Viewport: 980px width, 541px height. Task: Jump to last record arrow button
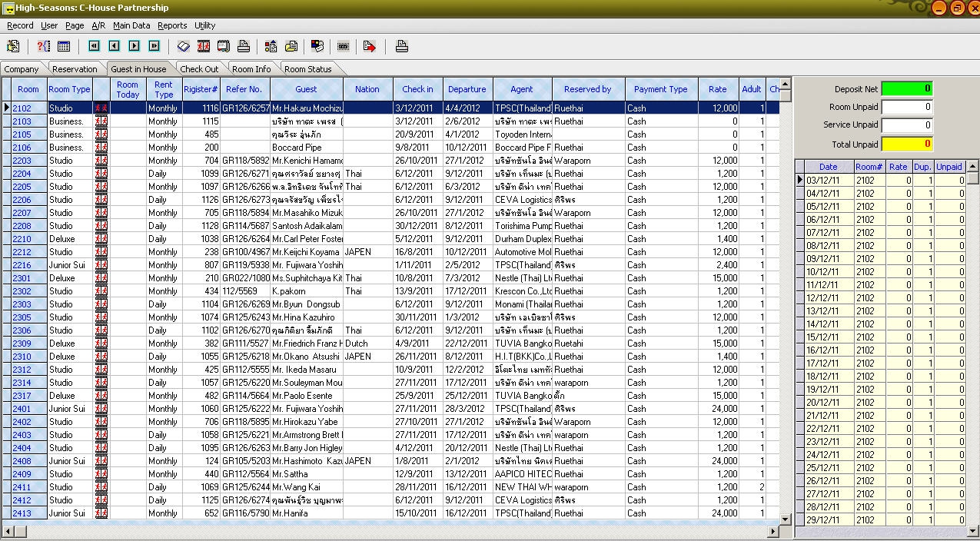(154, 46)
